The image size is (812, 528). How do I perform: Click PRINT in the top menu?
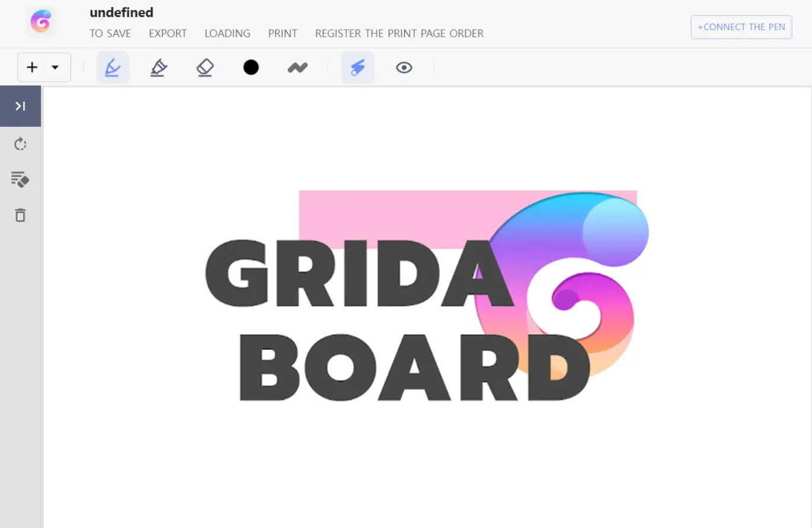click(283, 34)
